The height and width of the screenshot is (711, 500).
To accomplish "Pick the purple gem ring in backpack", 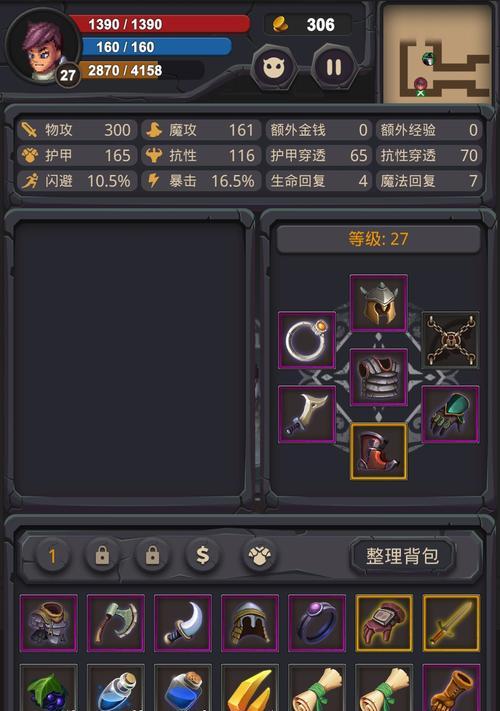I will (317, 623).
